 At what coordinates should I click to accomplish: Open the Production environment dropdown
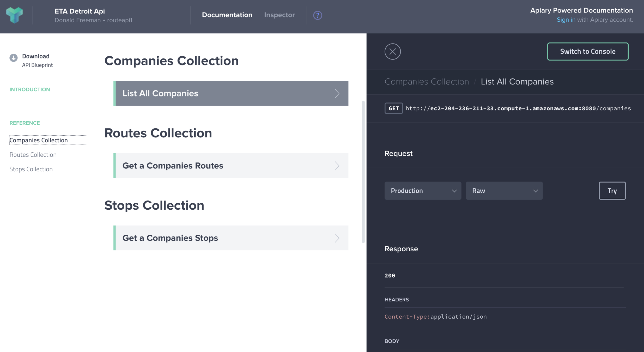(422, 191)
